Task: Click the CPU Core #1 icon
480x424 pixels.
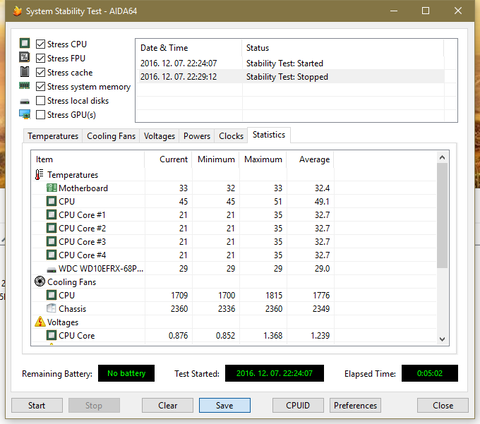Action: 51,215
